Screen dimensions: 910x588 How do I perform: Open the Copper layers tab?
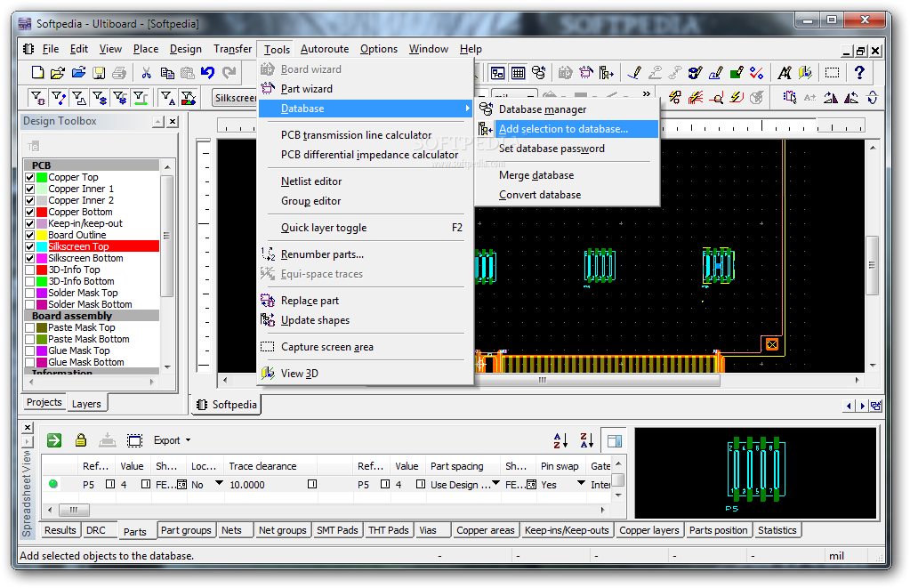[x=648, y=530]
